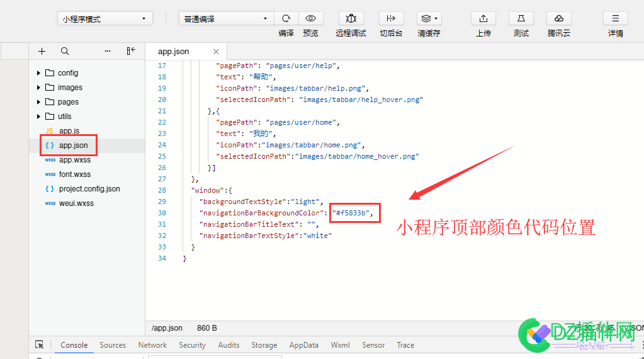Expand the images folder
The height and width of the screenshot is (359, 644).
38,88
